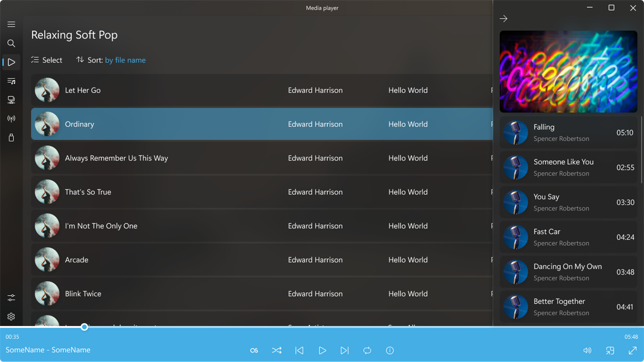Open the radio broadcast section in sidebar

[11, 118]
